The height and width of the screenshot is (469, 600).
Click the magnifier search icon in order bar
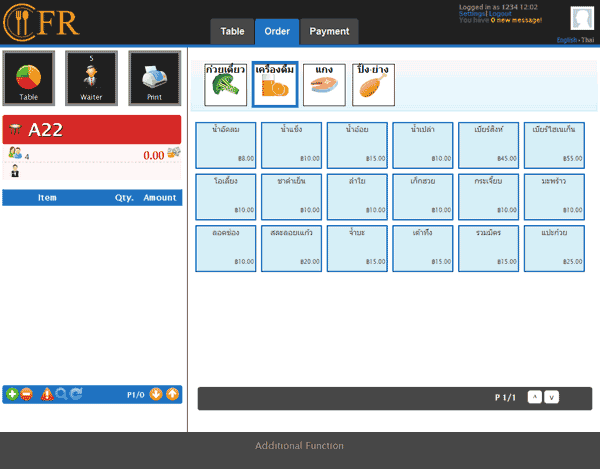click(x=61, y=394)
